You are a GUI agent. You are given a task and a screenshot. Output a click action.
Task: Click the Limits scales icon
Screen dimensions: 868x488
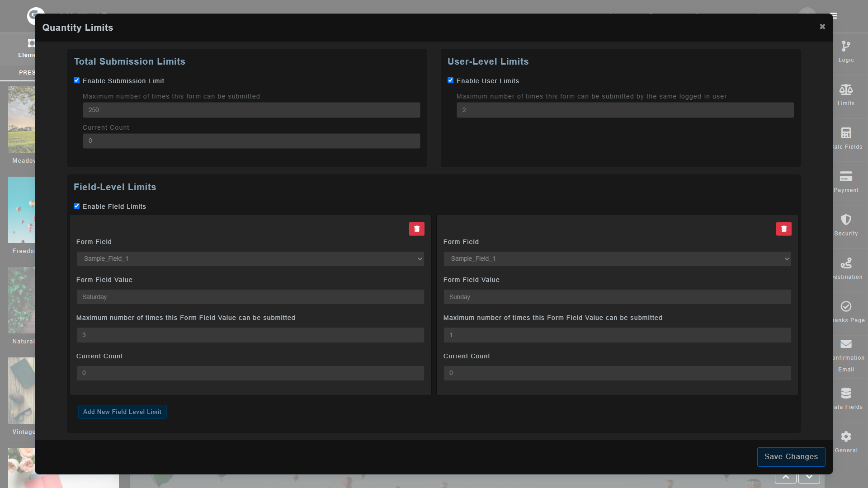coord(846,89)
